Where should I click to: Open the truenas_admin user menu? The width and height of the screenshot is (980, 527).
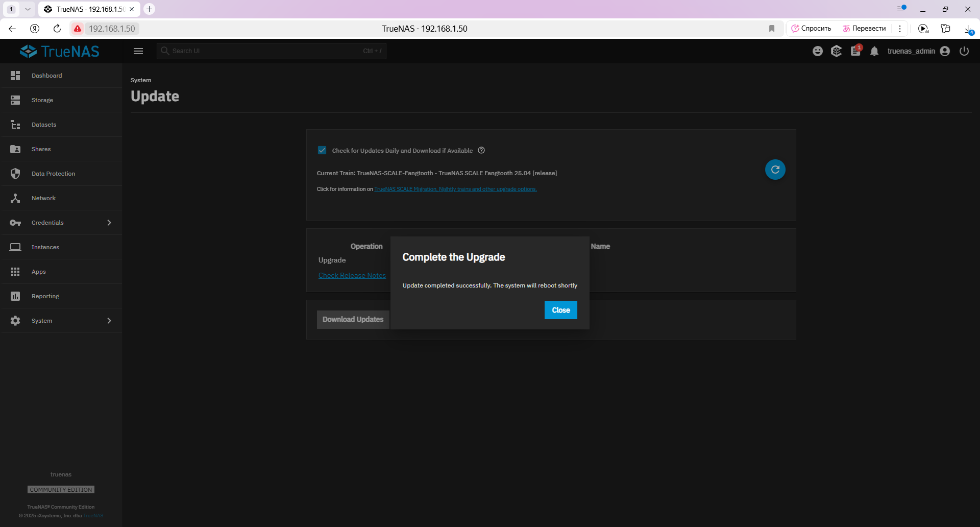pos(918,51)
